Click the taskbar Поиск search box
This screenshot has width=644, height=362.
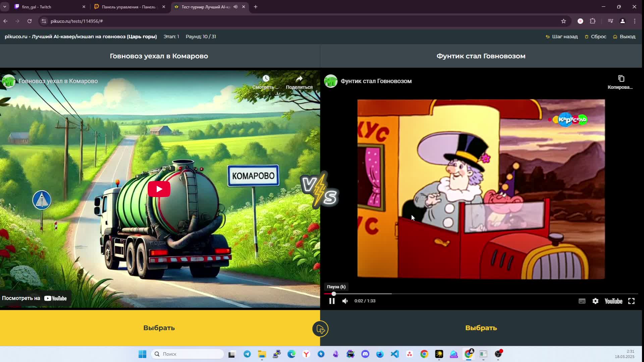point(187,354)
